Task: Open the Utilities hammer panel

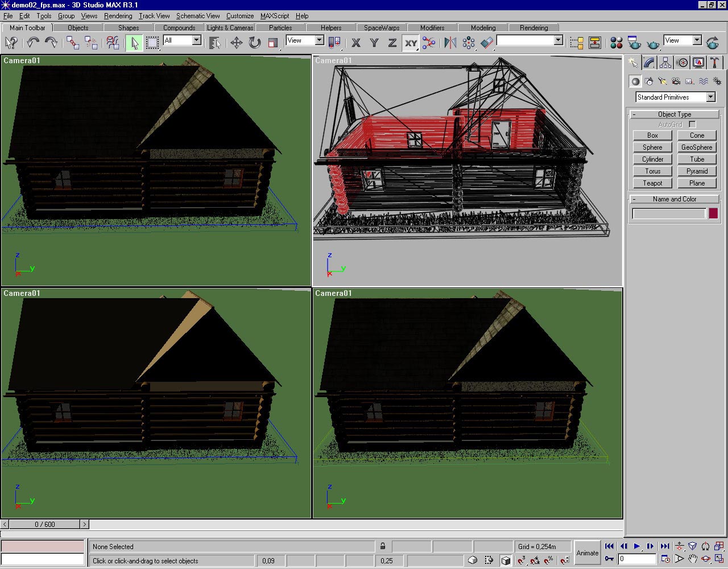Action: point(715,63)
